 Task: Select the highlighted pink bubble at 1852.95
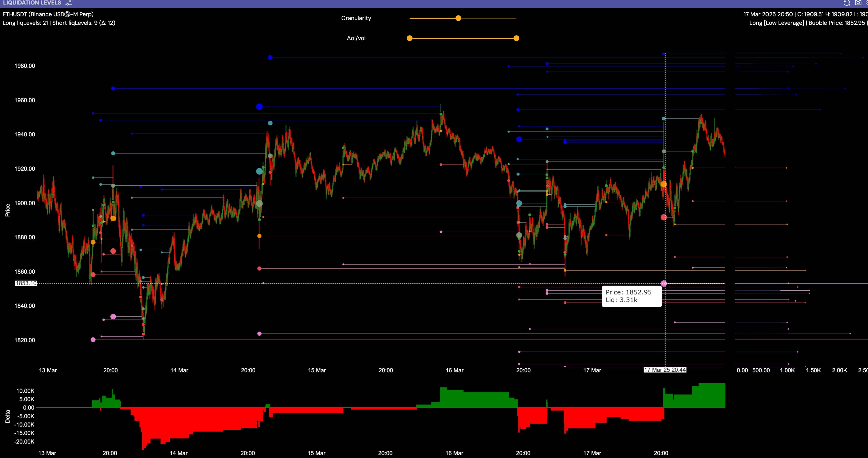point(664,284)
